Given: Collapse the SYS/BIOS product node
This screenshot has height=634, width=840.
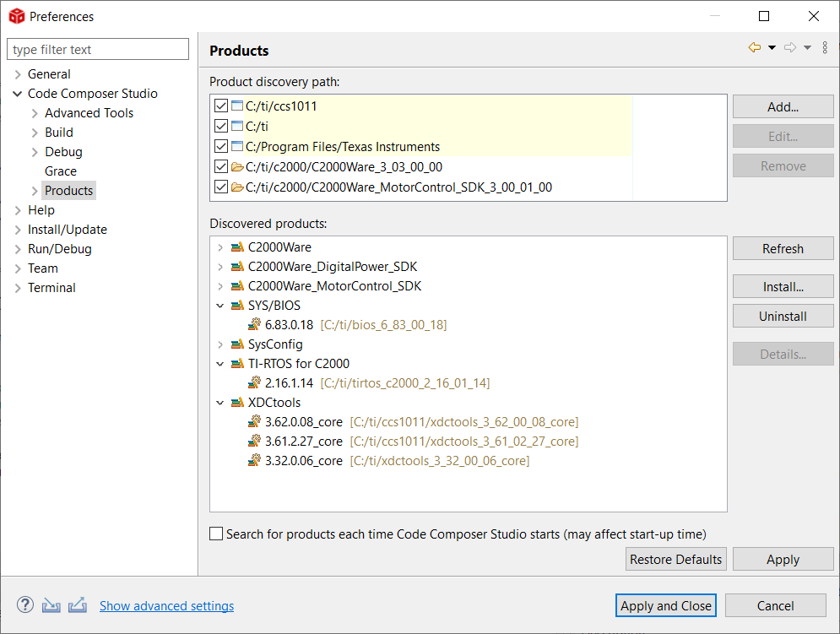Looking at the screenshot, I should click(220, 306).
